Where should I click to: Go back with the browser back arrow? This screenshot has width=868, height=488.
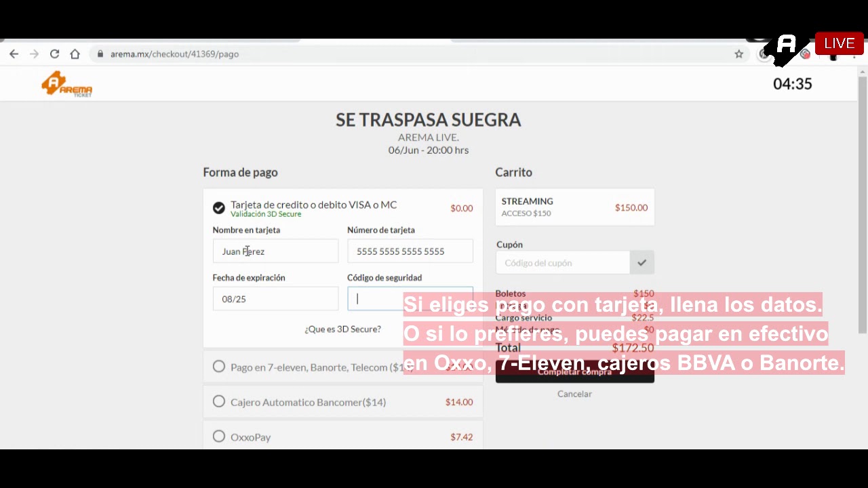[14, 54]
